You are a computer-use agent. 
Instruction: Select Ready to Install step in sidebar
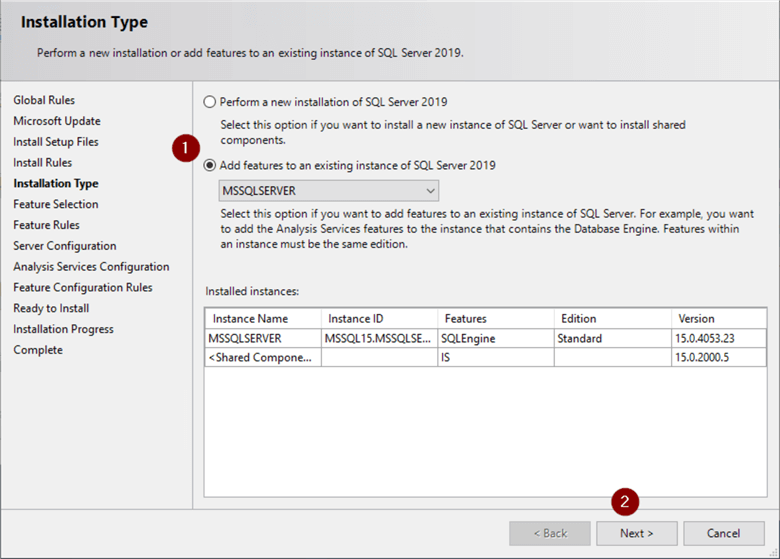[x=51, y=308]
